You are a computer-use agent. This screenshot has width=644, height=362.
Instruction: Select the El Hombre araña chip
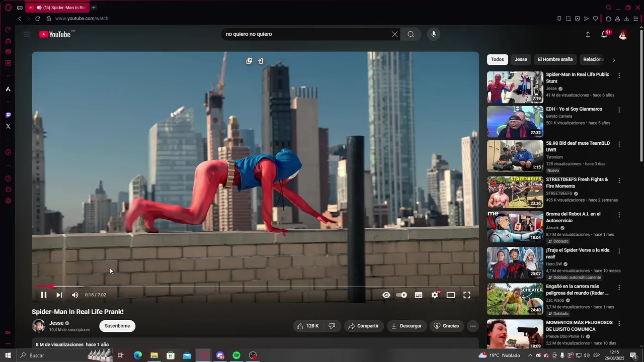[x=555, y=59]
